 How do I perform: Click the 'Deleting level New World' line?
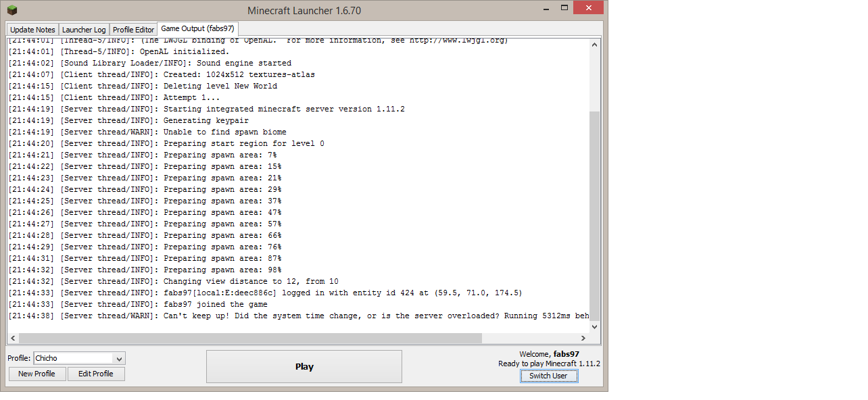point(143,86)
